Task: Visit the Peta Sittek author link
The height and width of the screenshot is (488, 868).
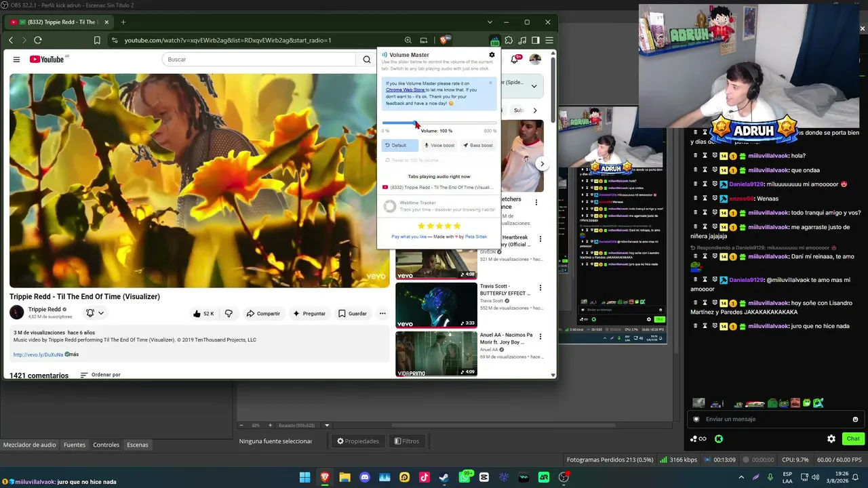Action: [476, 237]
